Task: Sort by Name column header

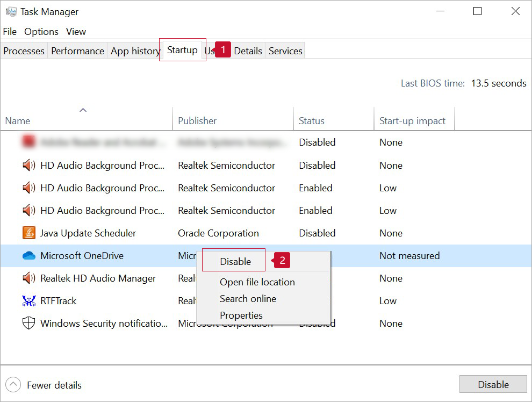Action: 18,121
